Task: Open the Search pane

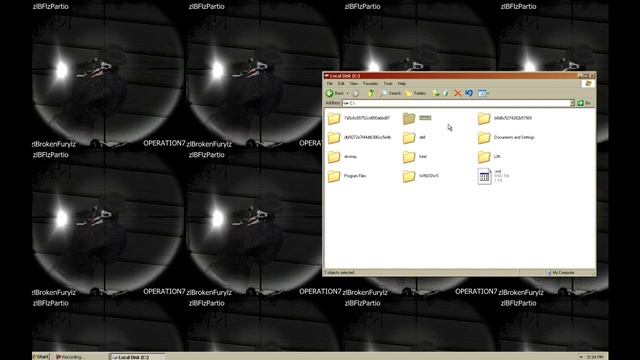Action: (391, 93)
